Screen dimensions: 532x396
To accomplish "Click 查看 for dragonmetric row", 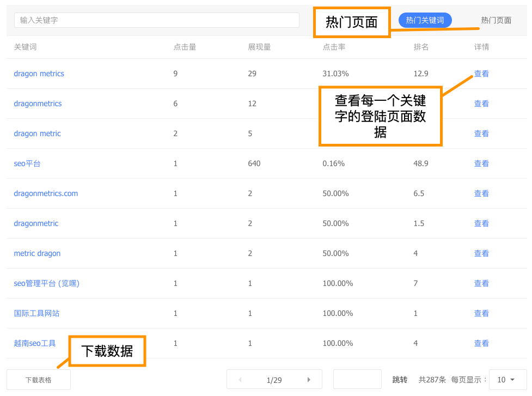I will [481, 223].
